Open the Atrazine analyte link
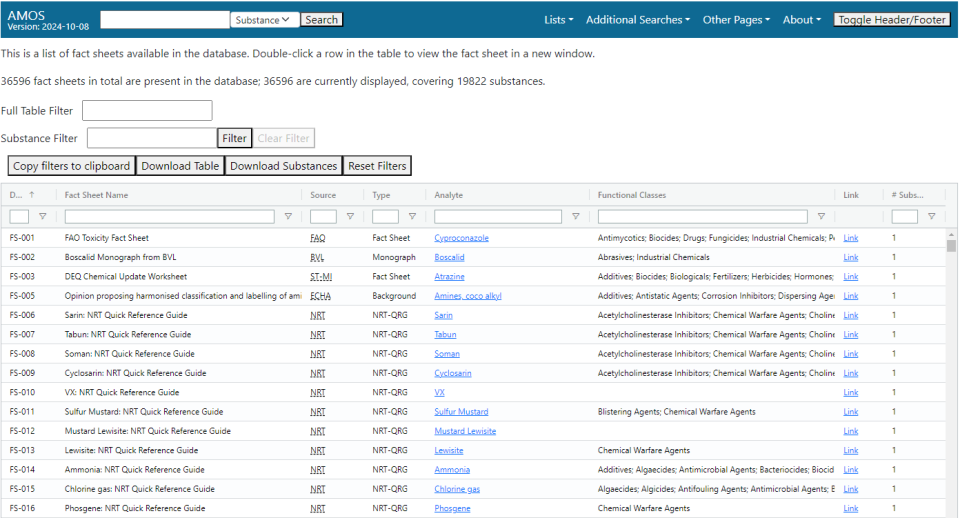 click(449, 277)
